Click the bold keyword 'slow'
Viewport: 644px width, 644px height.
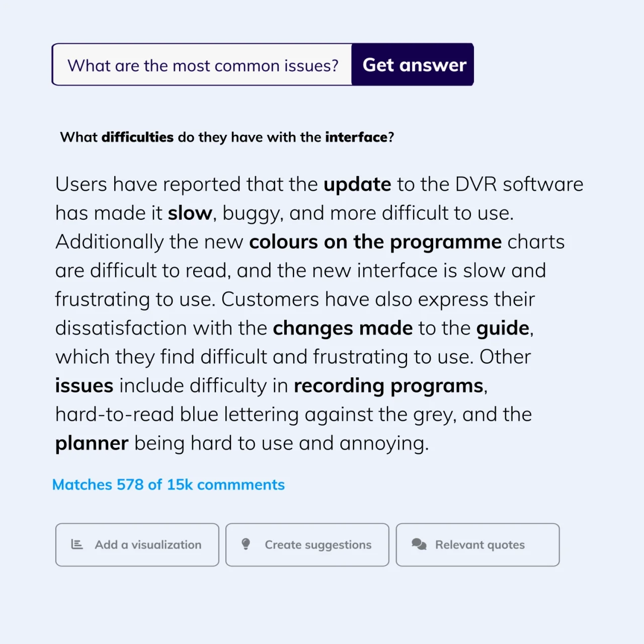pos(190,213)
